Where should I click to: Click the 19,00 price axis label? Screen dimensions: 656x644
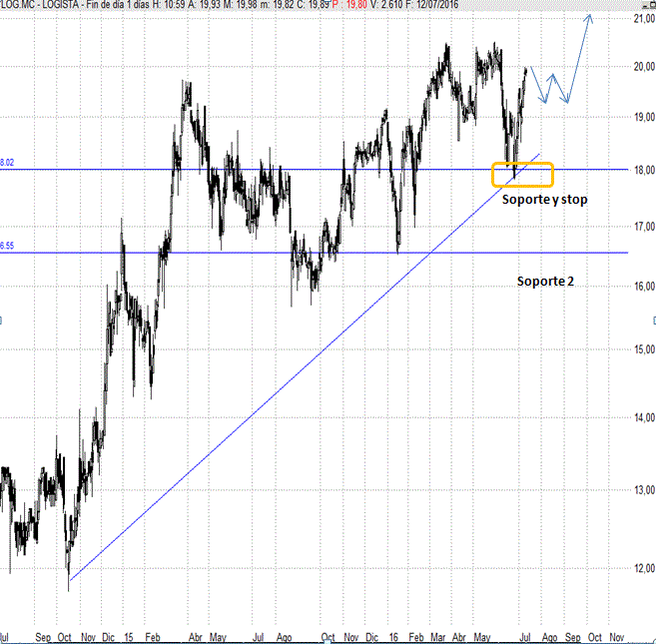pyautogui.click(x=644, y=117)
